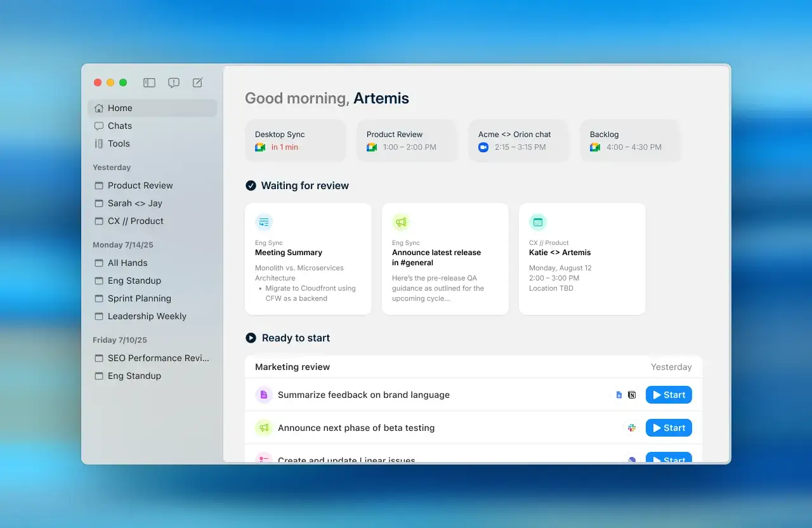Click the Chats bubble icon
Screen dimensions: 812x528
tap(98, 126)
